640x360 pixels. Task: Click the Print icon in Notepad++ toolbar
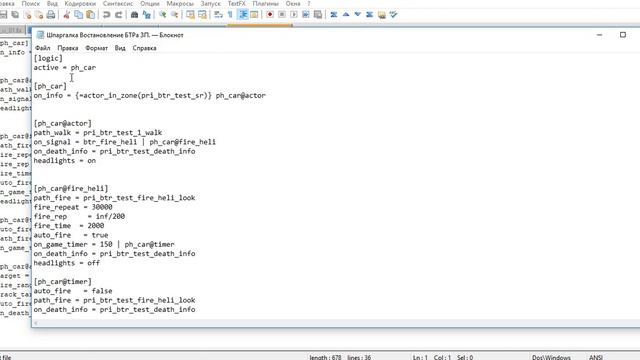pos(51,15)
